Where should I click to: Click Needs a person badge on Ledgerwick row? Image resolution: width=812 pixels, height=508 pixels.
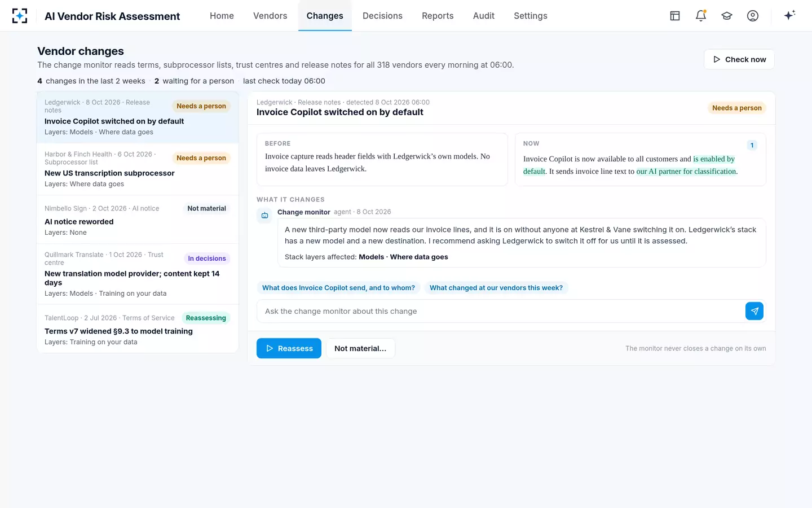(x=201, y=106)
